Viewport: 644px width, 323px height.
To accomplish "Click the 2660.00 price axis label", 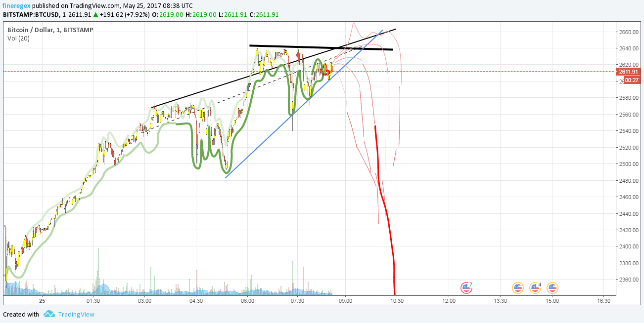I will tap(628, 32).
